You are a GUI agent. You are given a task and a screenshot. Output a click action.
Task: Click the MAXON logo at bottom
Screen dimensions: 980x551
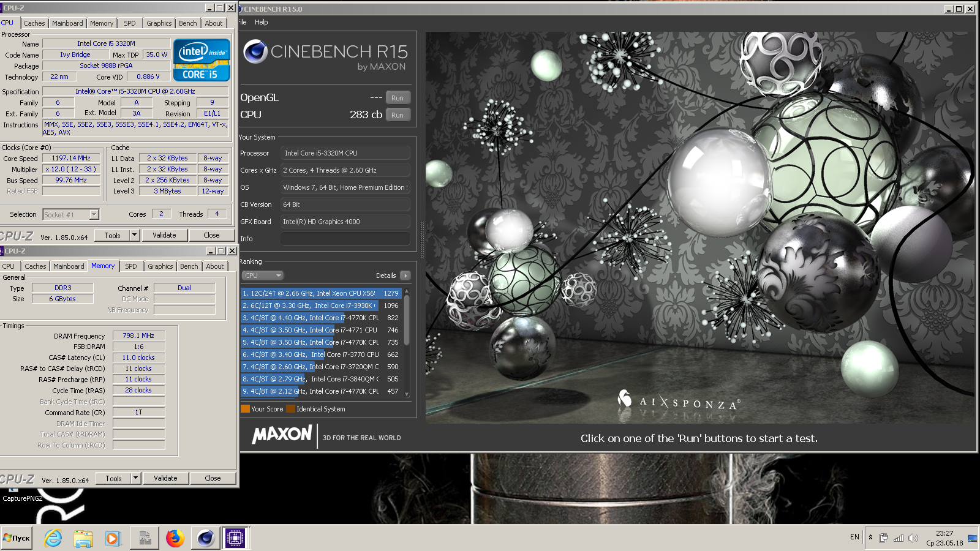(x=282, y=435)
